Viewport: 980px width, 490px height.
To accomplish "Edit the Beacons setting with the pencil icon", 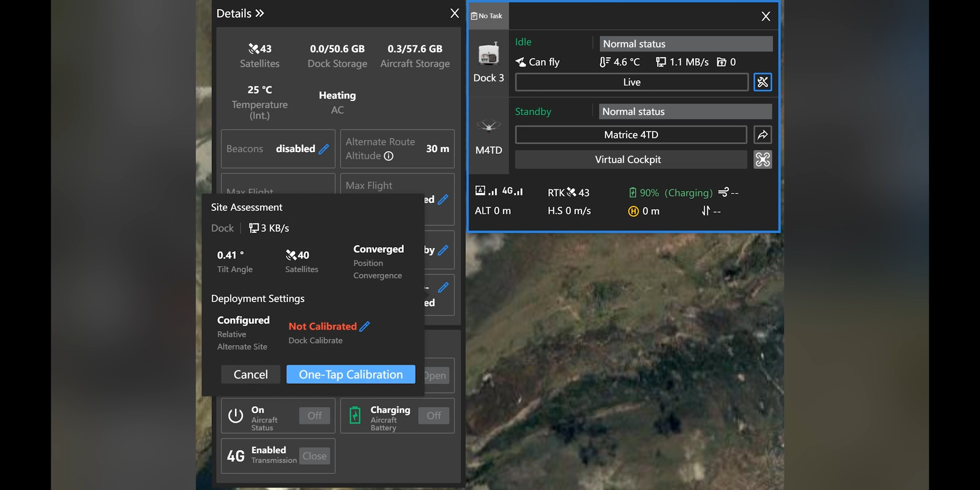I will [324, 149].
